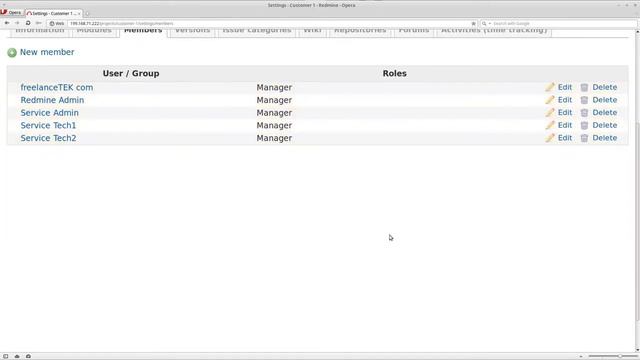The width and height of the screenshot is (640, 360).
Task: Open the Service Tech1 user link
Action: click(48, 125)
